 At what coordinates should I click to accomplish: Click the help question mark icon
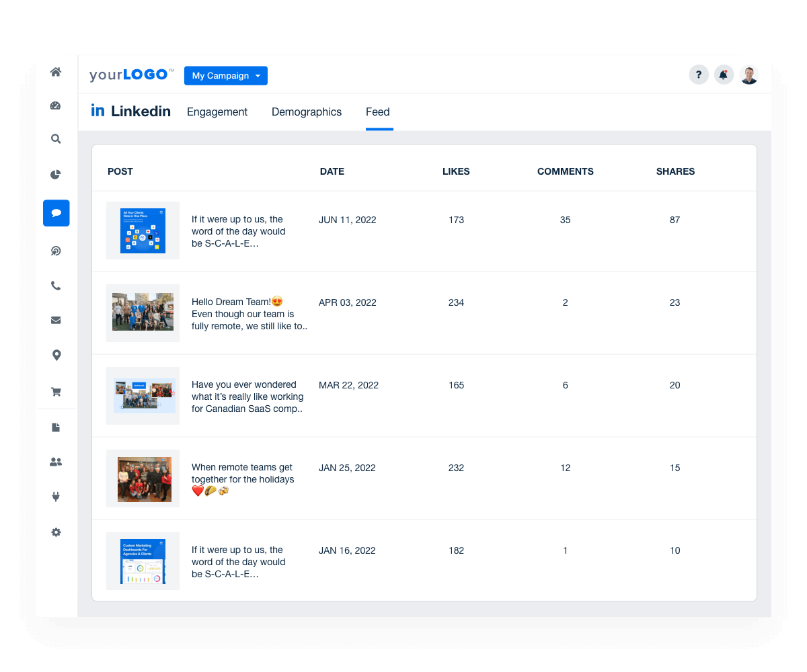click(699, 75)
